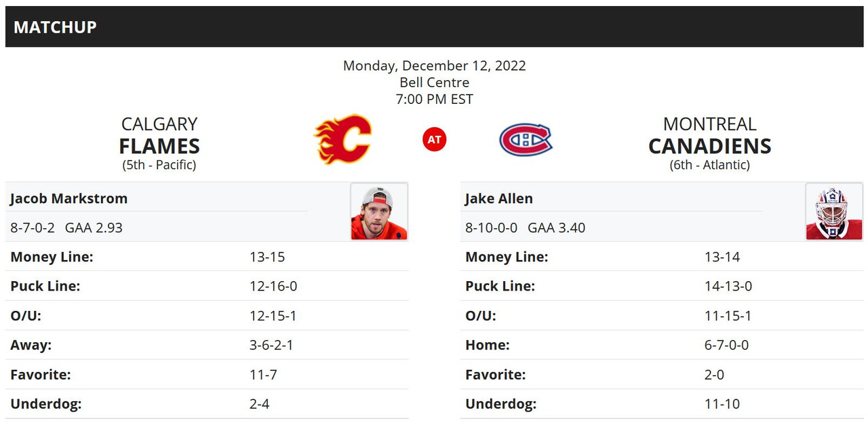Click the red AT badge
The image size is (868, 425).
434,140
